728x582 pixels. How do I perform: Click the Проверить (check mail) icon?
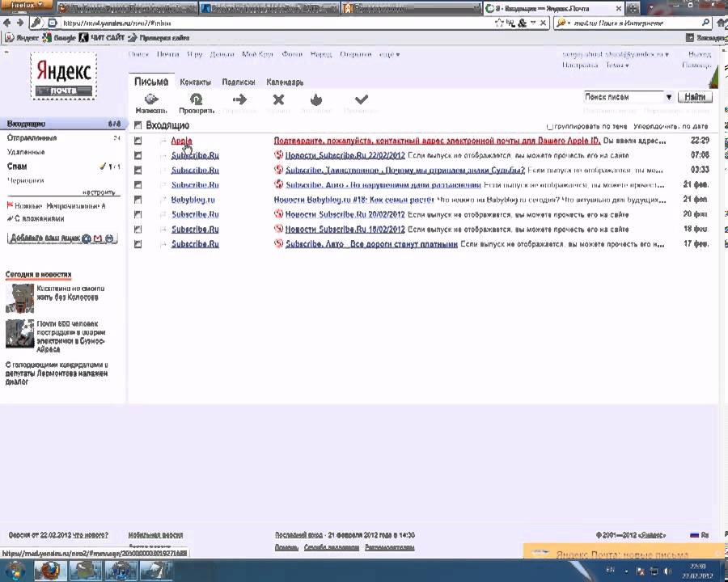[x=197, y=99]
